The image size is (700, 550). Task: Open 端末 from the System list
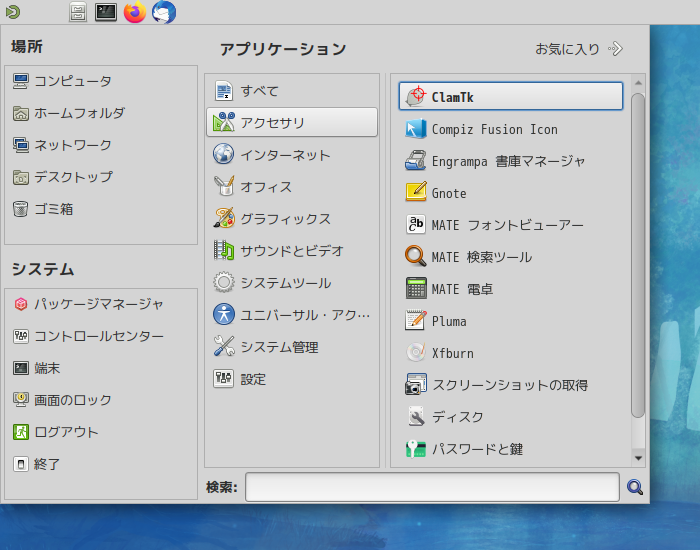click(x=101, y=368)
